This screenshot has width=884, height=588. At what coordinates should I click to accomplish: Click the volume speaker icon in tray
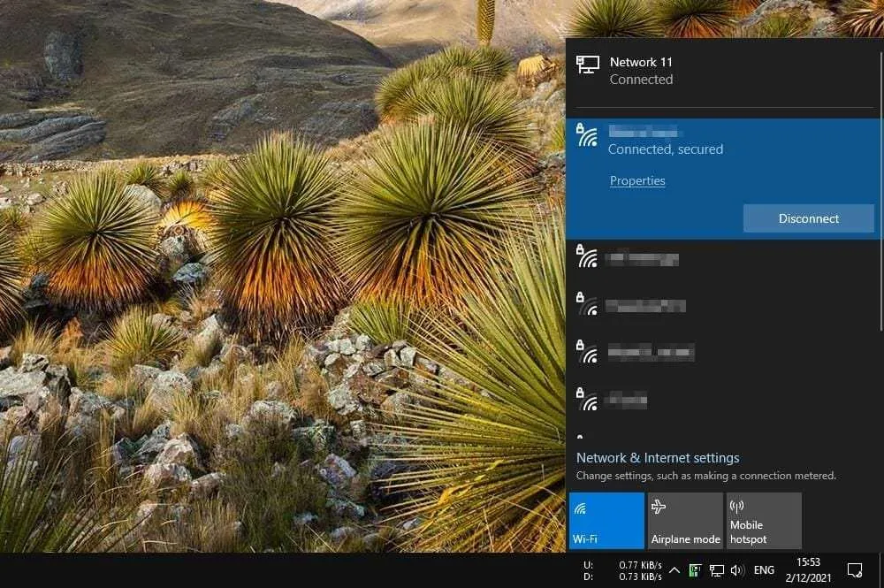[x=737, y=570]
